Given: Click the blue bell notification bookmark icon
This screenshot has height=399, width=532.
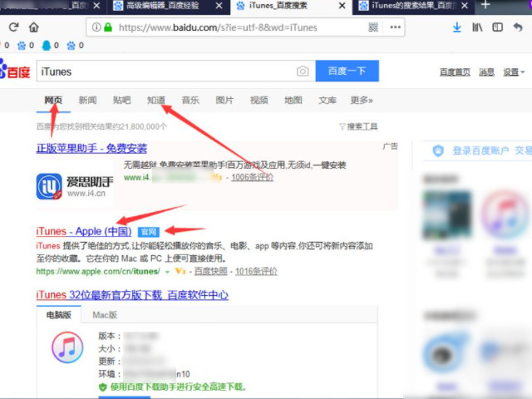Looking at the screenshot, I should [x=47, y=46].
